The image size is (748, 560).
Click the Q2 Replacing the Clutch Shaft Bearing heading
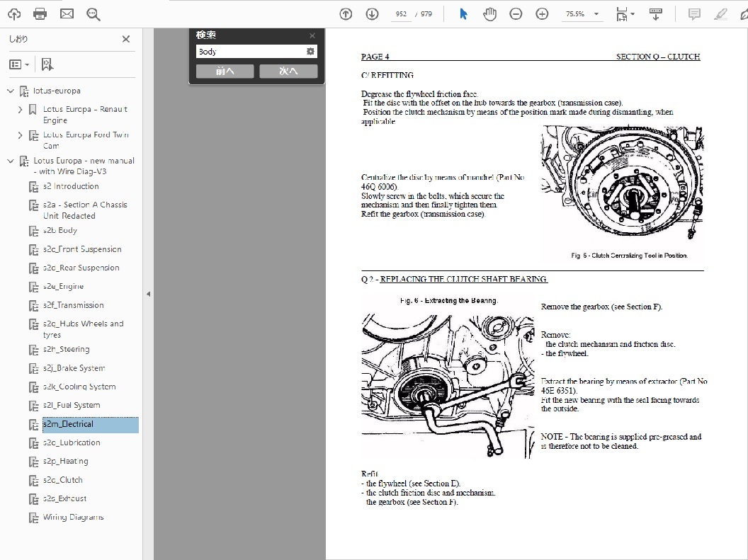point(455,279)
